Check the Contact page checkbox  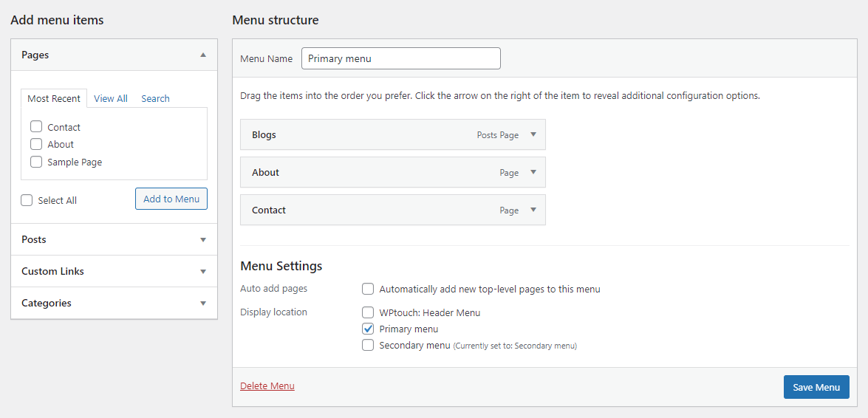tap(36, 127)
